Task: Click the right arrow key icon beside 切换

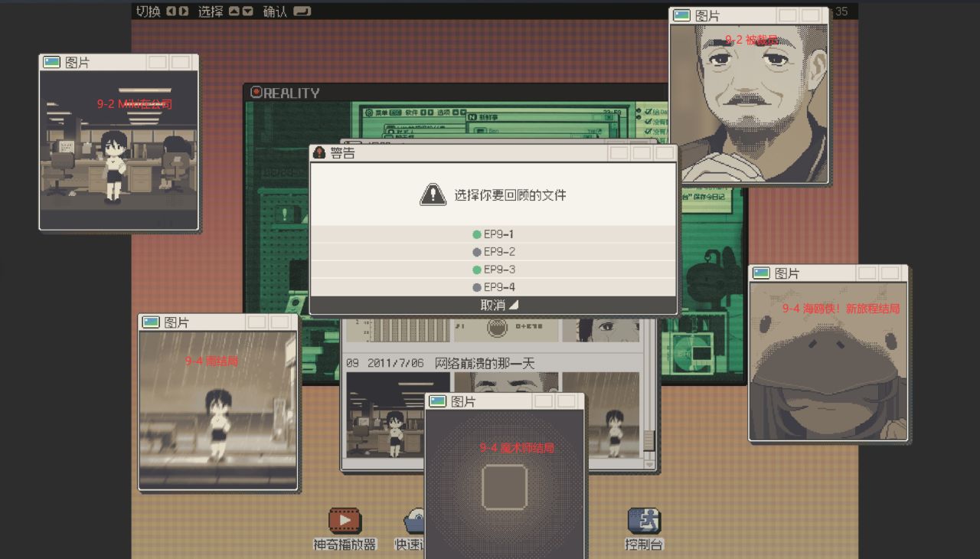Action: point(184,11)
